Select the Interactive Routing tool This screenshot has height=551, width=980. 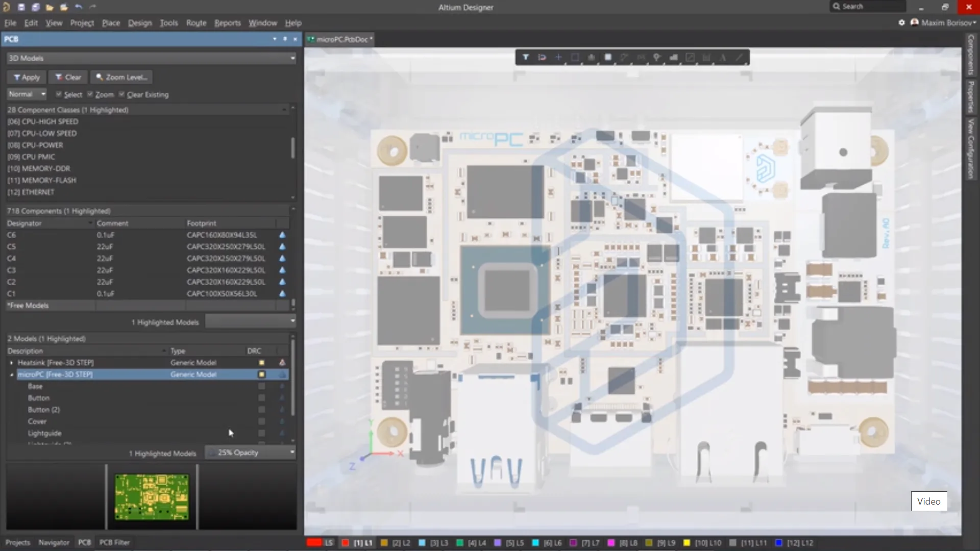click(624, 57)
